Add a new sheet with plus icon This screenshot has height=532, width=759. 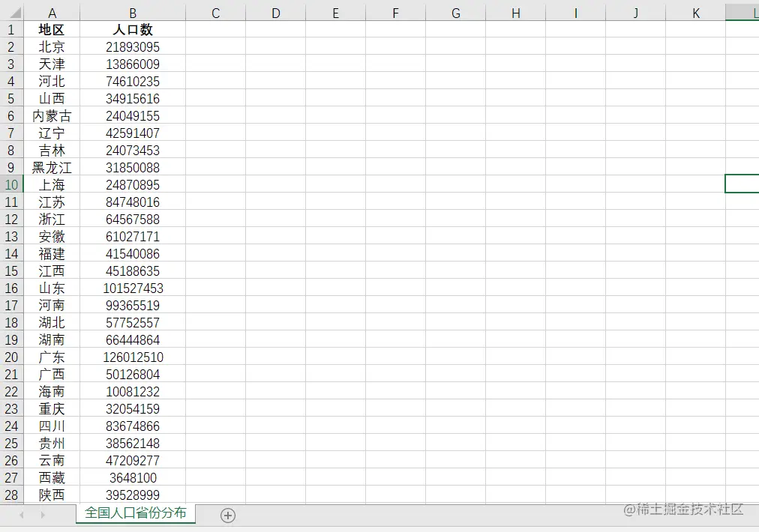(x=228, y=516)
